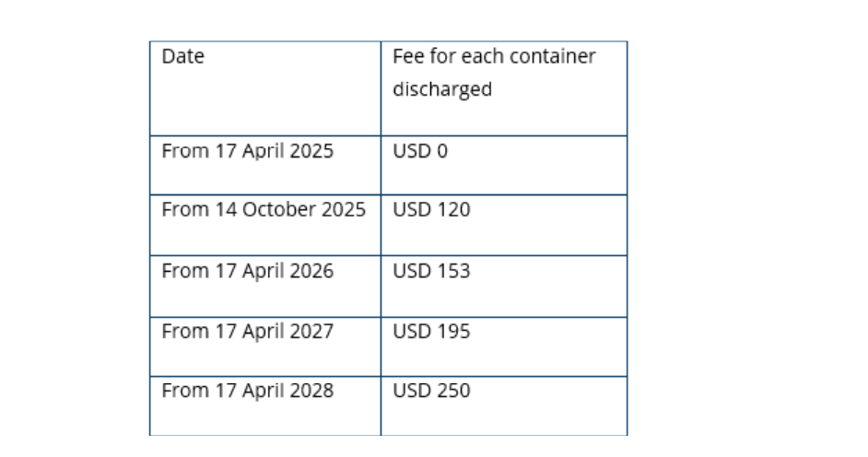
Task: Click the "Date" column header cell
Action: pos(264,88)
